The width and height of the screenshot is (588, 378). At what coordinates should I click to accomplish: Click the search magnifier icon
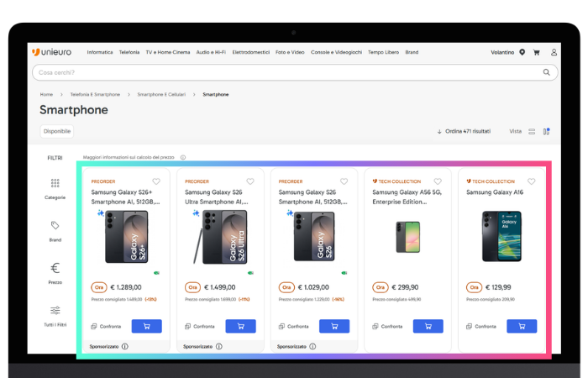(x=547, y=72)
